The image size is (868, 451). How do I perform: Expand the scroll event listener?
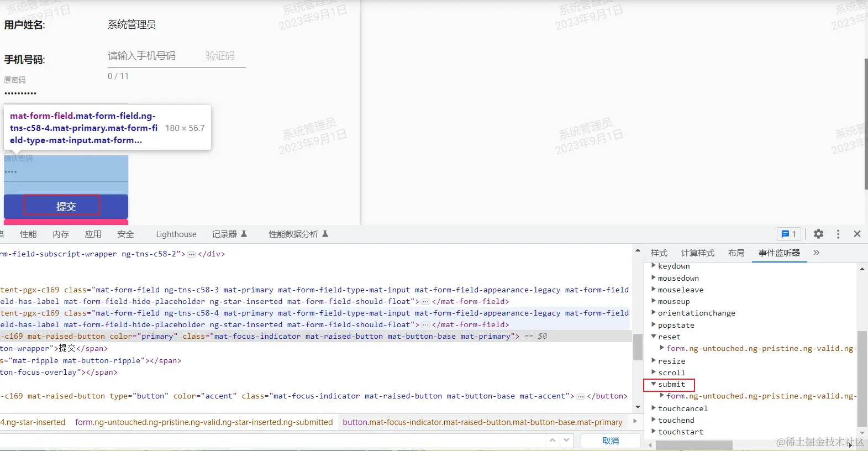654,373
